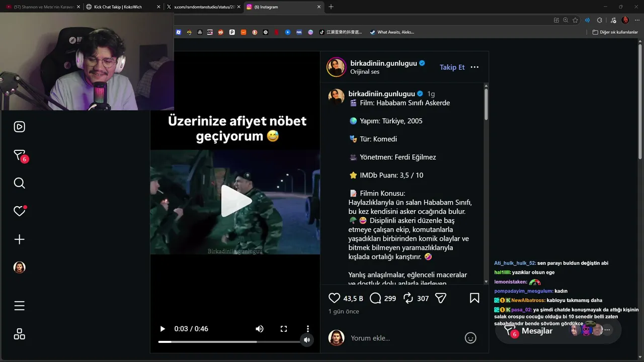Open the split screen browser toolbar icon
This screenshot has height=362, width=644.
556,20
